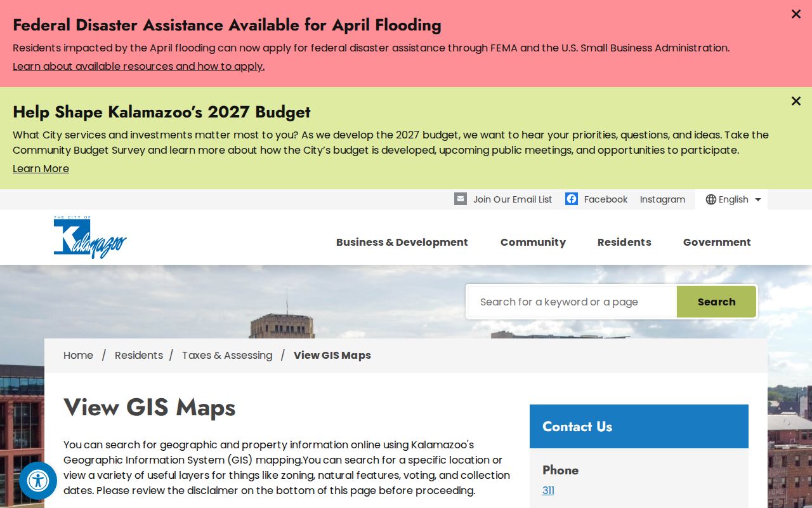Dismiss the Federal Disaster Assistance alert
Screen dimensions: 812x508
(796, 14)
